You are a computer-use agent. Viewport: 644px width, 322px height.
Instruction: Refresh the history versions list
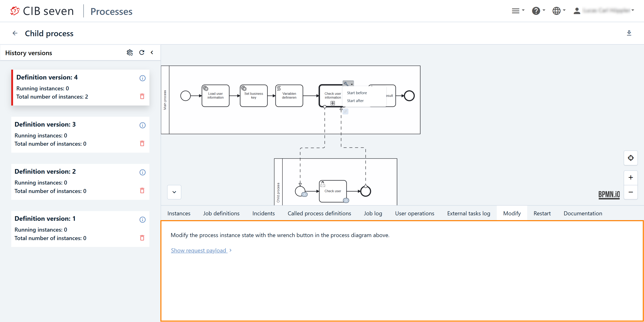click(x=142, y=53)
